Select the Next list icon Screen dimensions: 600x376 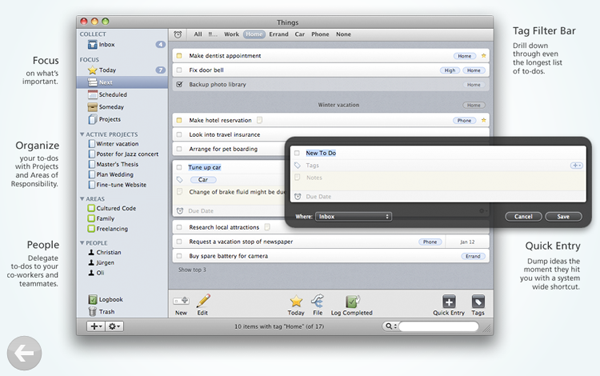(92, 82)
